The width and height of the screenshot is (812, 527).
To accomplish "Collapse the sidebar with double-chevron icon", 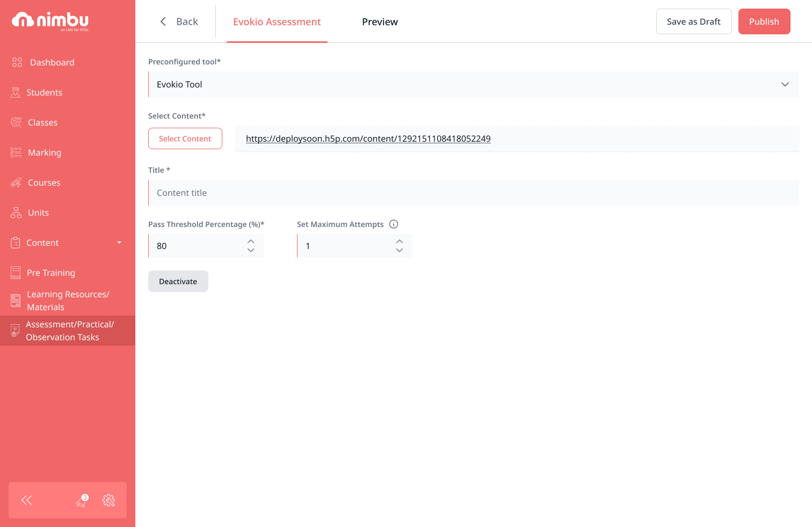I will [x=27, y=500].
